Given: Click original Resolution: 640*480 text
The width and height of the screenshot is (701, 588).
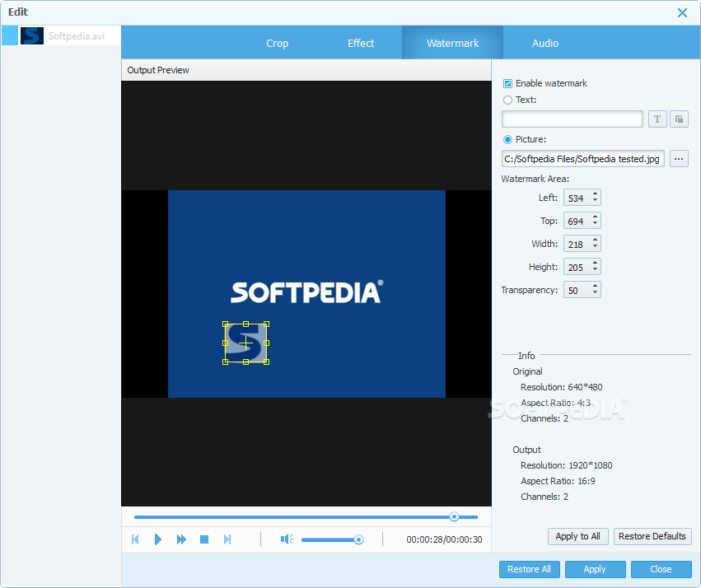Looking at the screenshot, I should point(562,387).
